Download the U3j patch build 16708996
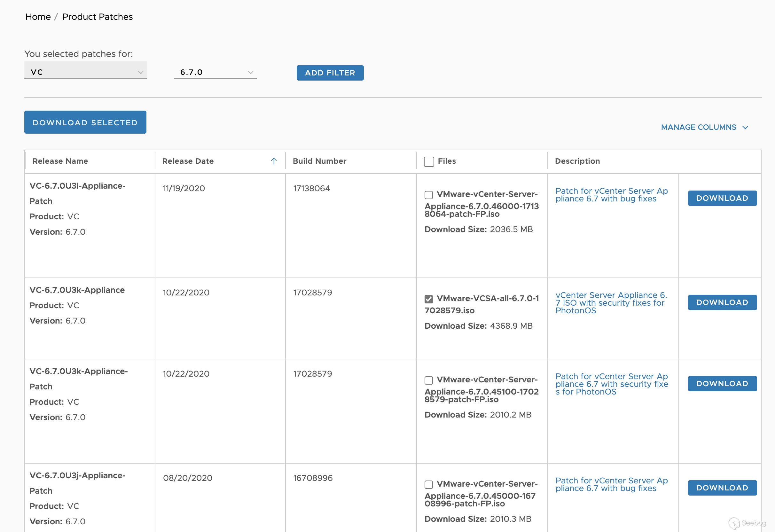 722,488
